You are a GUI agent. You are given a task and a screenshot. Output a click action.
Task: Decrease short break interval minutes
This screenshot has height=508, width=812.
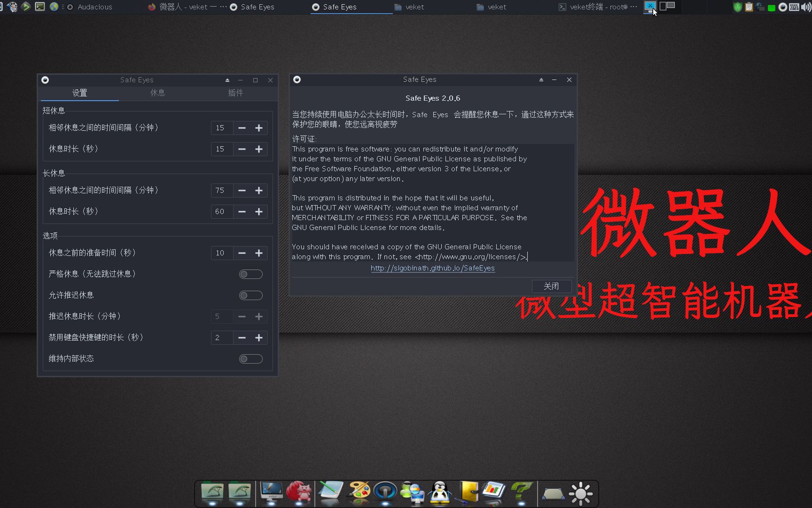click(x=242, y=128)
